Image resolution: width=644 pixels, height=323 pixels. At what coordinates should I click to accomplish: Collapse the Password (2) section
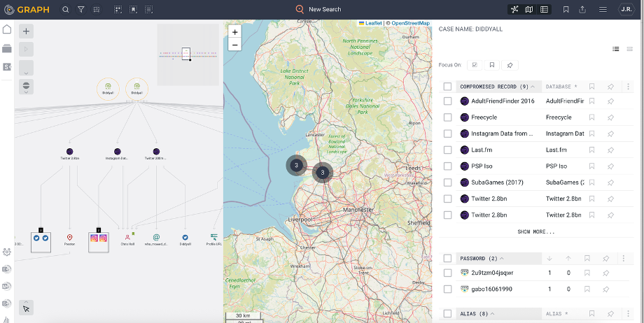pyautogui.click(x=501, y=259)
